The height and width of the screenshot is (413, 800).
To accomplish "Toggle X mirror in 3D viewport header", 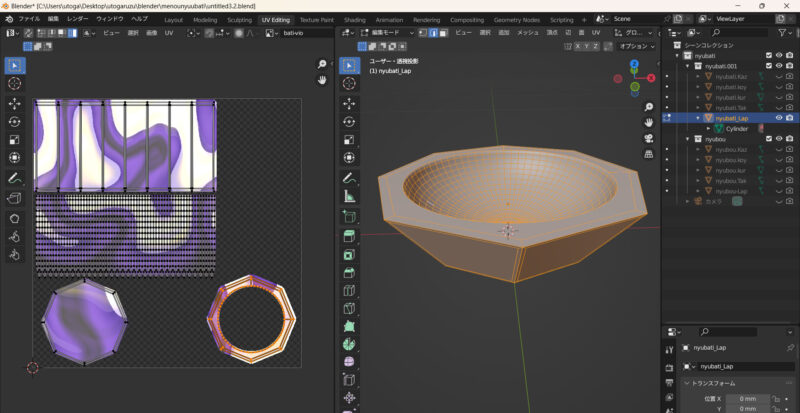I will [578, 46].
